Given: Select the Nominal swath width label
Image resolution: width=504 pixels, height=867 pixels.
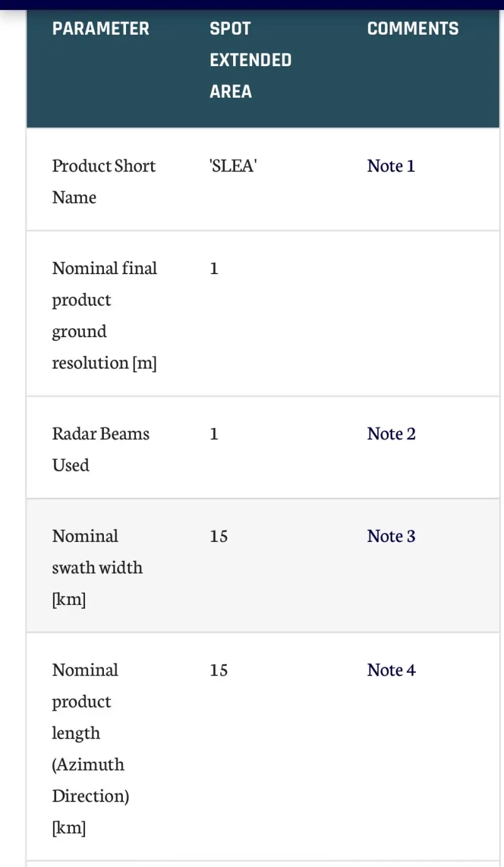Looking at the screenshot, I should point(97,567).
